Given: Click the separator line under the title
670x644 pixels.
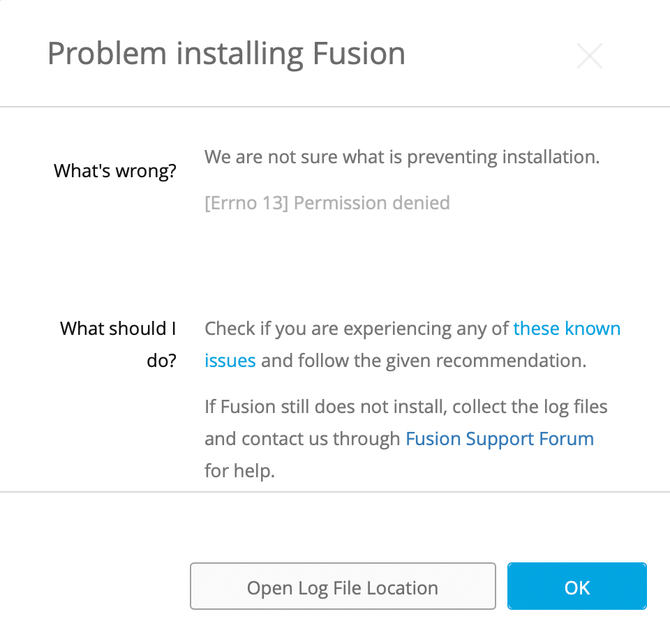Looking at the screenshot, I should [x=335, y=107].
